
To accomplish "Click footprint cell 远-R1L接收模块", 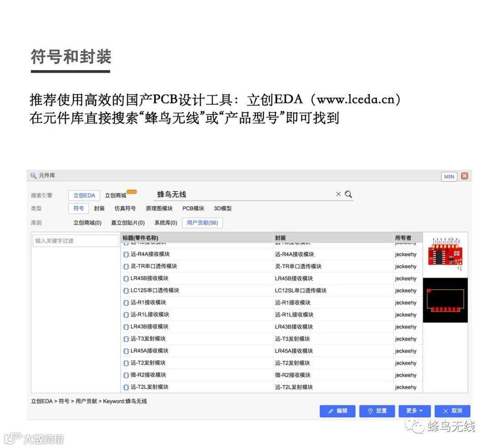I will coord(294,315).
